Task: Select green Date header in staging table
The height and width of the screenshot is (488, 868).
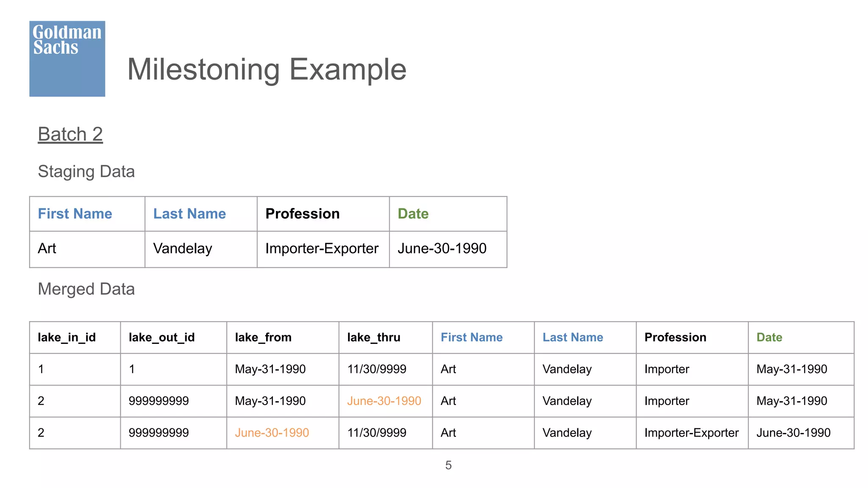Action: (x=413, y=214)
